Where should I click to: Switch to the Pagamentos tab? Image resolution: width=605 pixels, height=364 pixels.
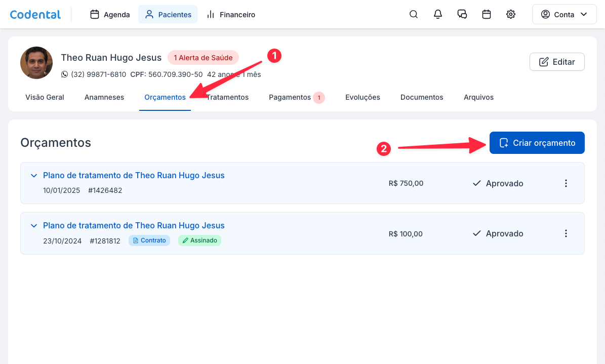(290, 97)
